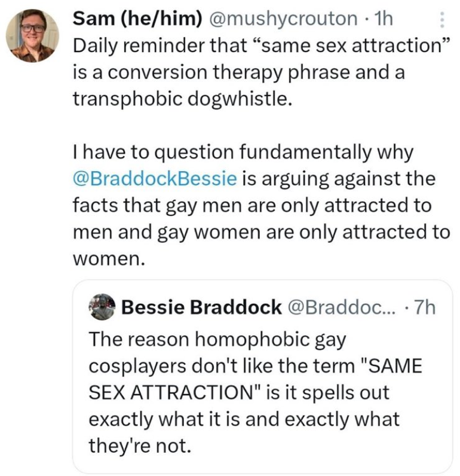460x476 pixels.
Task: Click 'exactly what it is and exactly what' line
Action: [244, 419]
